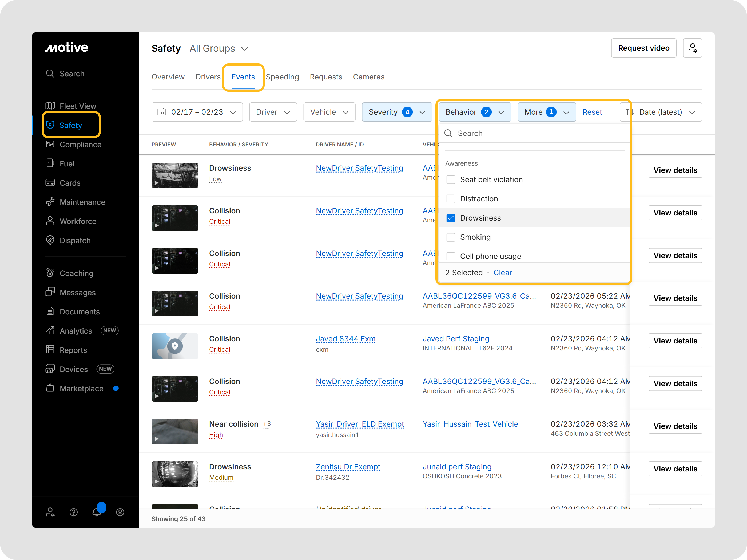Switch to the Cameras tab

(368, 77)
